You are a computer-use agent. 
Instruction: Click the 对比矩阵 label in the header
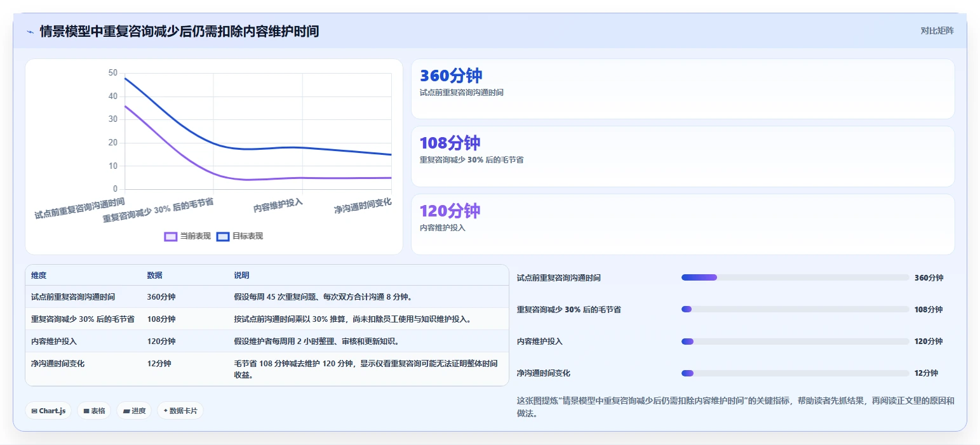[937, 30]
